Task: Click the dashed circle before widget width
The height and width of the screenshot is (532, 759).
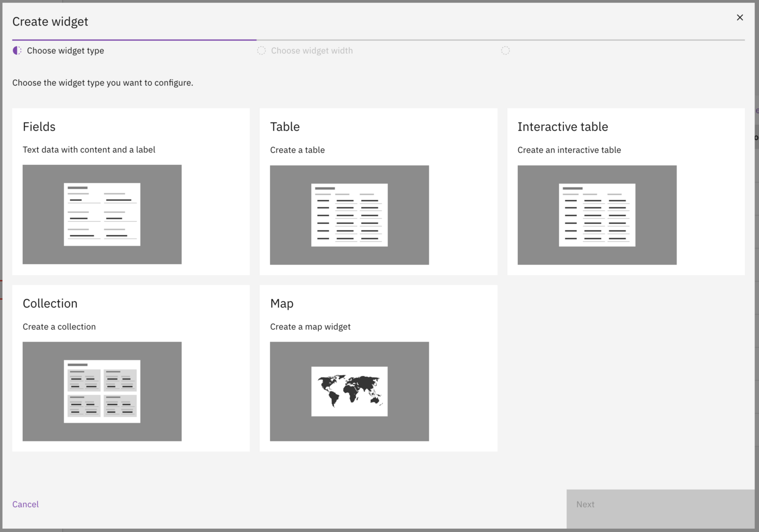Action: [261, 50]
